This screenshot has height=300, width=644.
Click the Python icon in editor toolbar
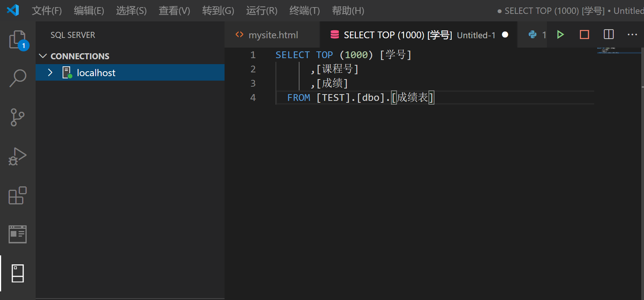(532, 34)
